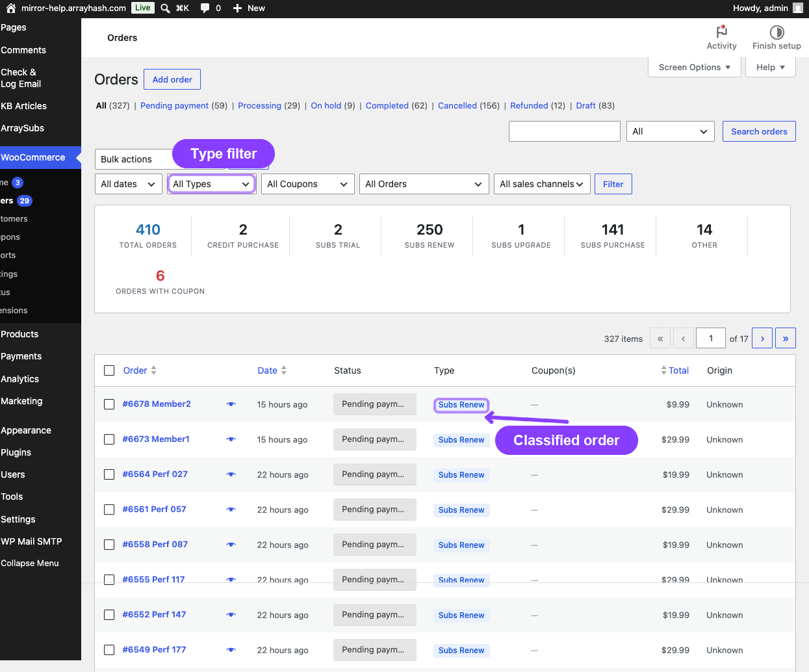809x672 pixels.
Task: Preview order #6558 Perf 087 eye icon
Action: [231, 545]
